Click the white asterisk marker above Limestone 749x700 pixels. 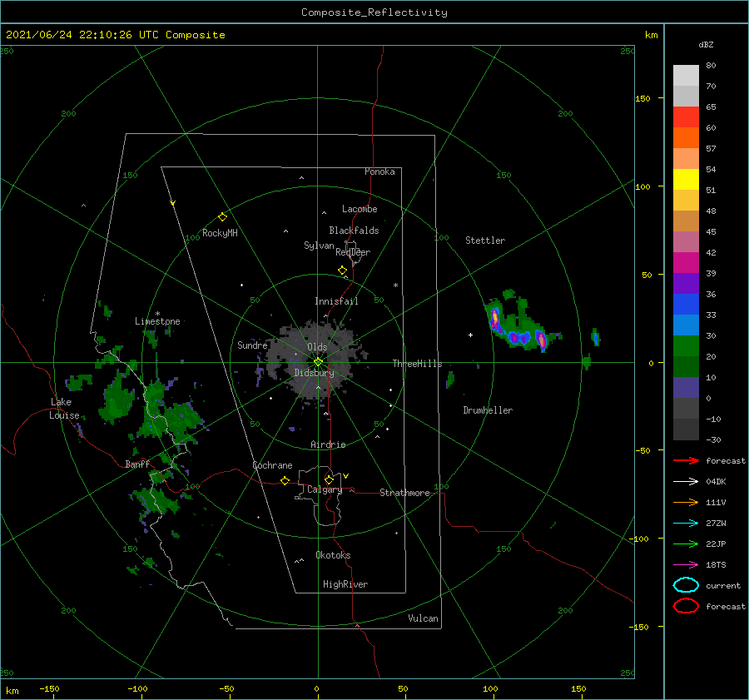click(x=157, y=314)
